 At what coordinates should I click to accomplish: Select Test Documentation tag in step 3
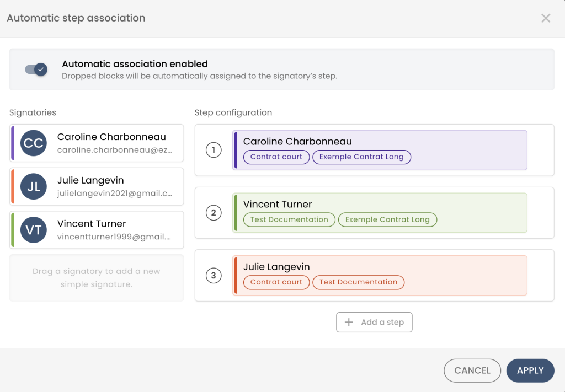click(x=358, y=282)
